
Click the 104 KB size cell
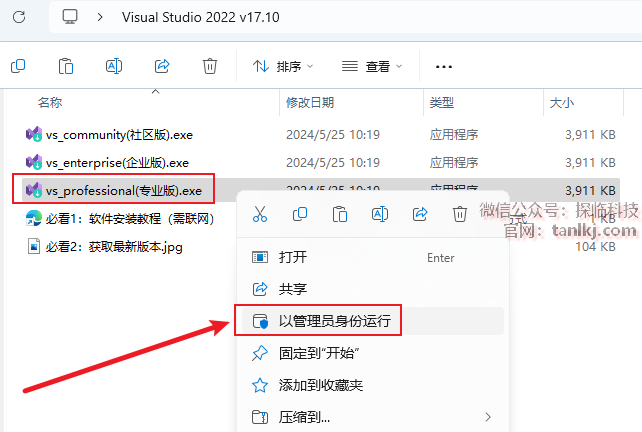coord(595,247)
